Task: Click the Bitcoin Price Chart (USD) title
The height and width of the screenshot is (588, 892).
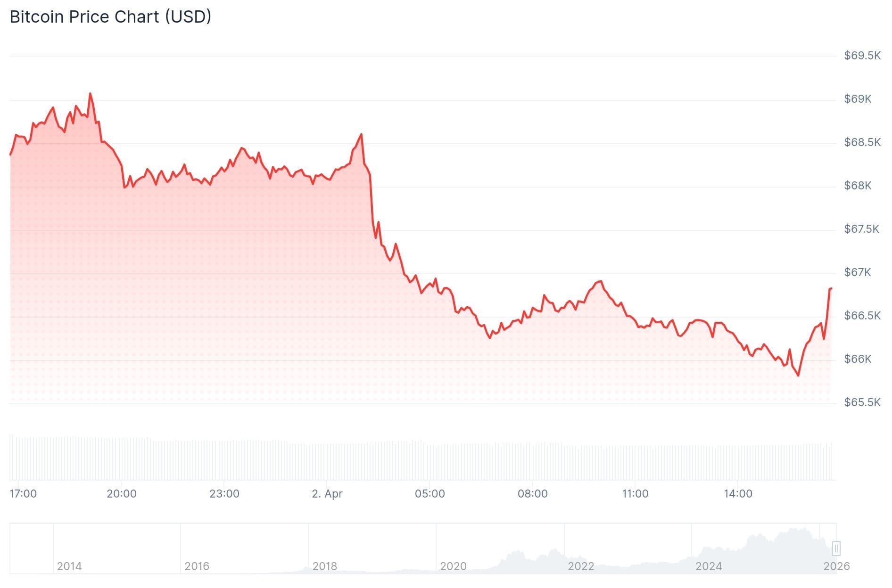Action: (x=110, y=17)
